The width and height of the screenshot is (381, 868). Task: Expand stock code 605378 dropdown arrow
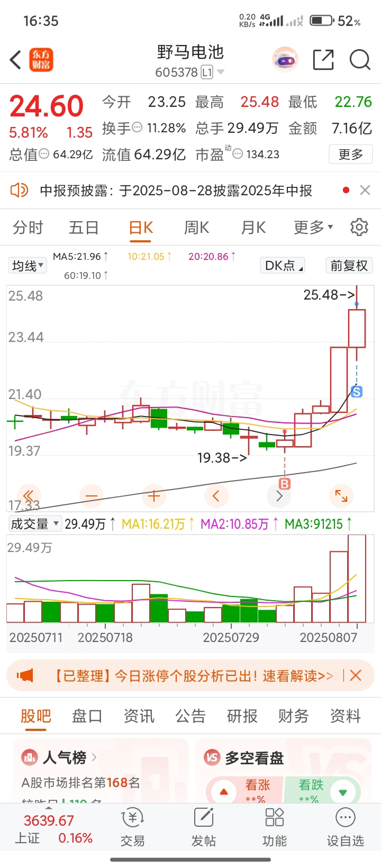coord(221,72)
